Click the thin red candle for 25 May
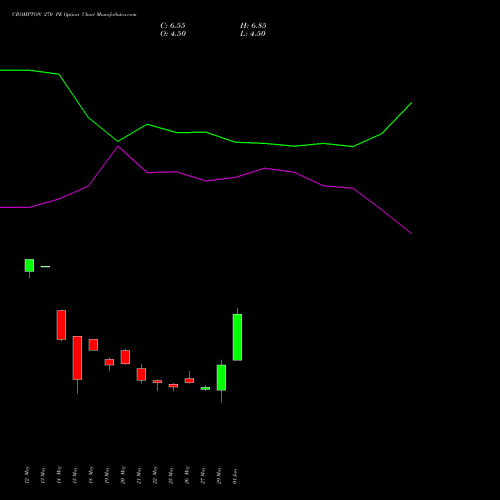Viewport: 500px width, 500px height. [173, 386]
